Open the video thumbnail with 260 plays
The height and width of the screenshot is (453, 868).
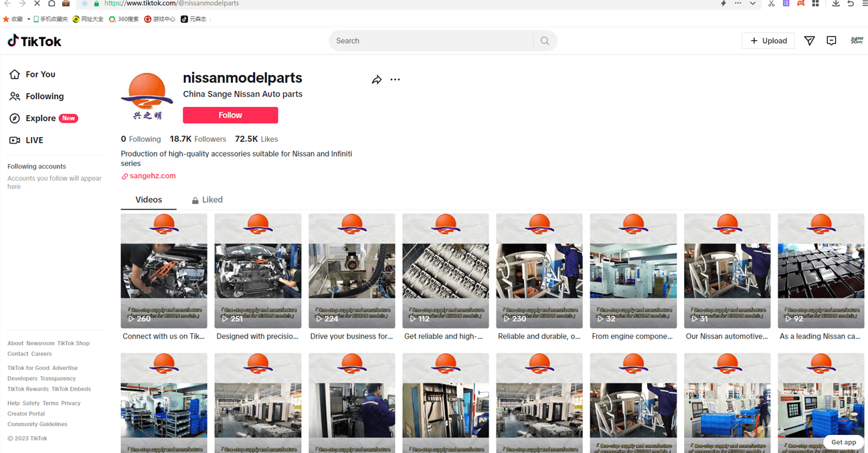(164, 271)
